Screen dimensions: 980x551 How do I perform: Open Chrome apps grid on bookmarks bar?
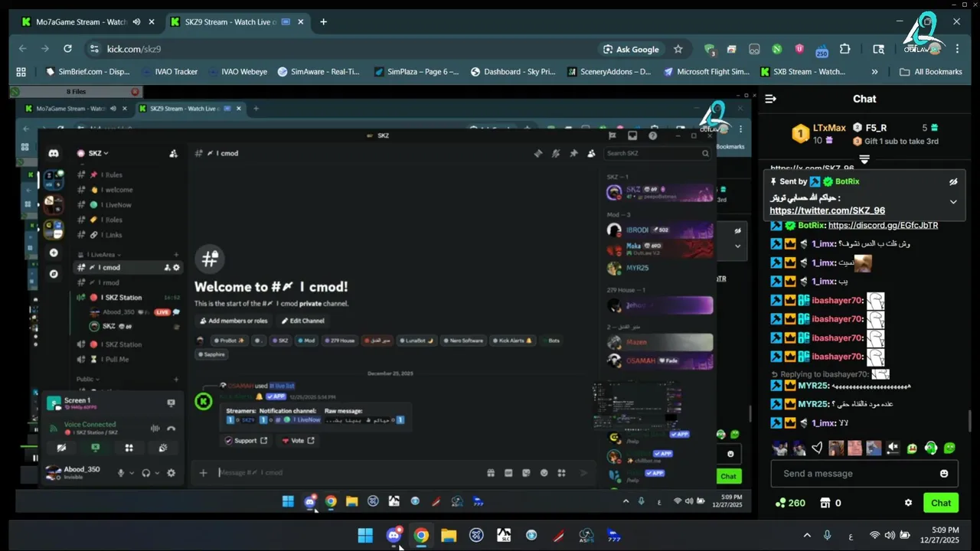point(21,72)
